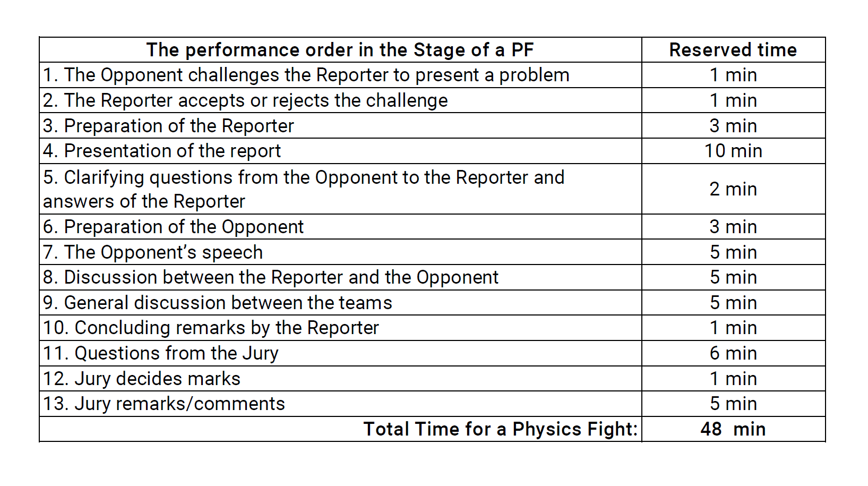Select the table header 'The performance order' cell
Image resolution: width=868 pixels, height=486 pixels.
[340, 50]
